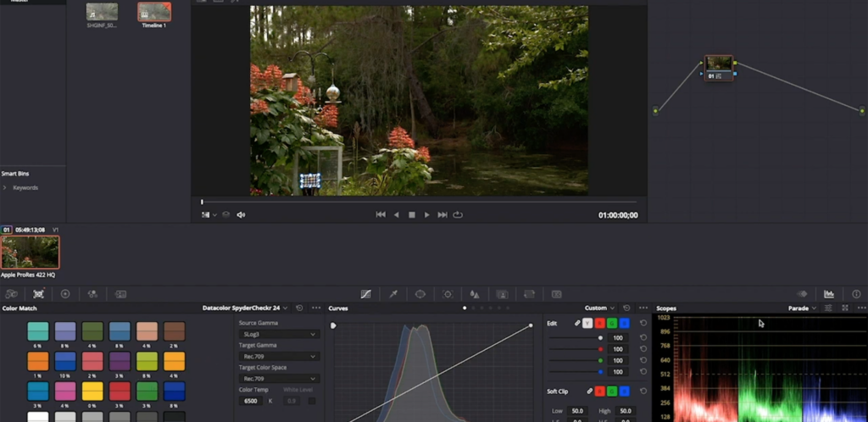Toggle Soft Clip channel ganging link

pyautogui.click(x=590, y=391)
